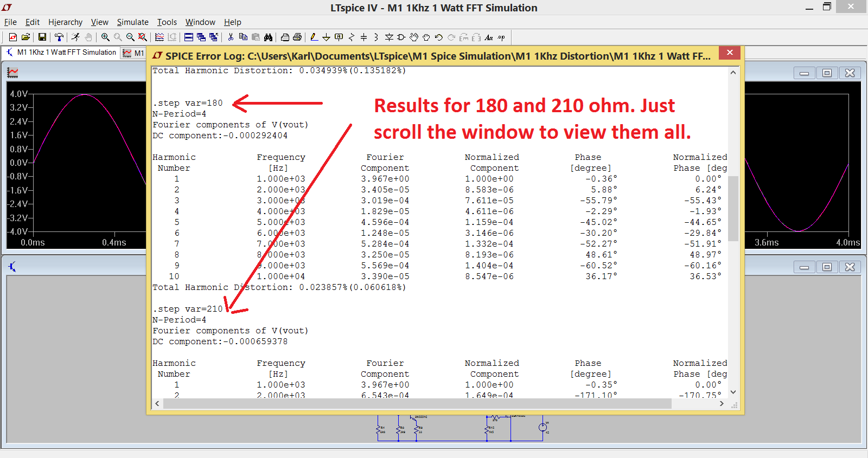Screen dimensions: 868x458
Task: Select the Text Aa tool
Action: [x=489, y=37]
